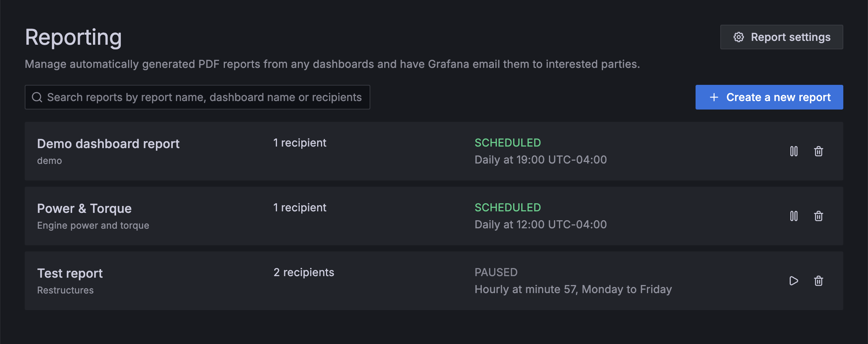This screenshot has width=868, height=344.
Task: Open Report settings
Action: (782, 37)
